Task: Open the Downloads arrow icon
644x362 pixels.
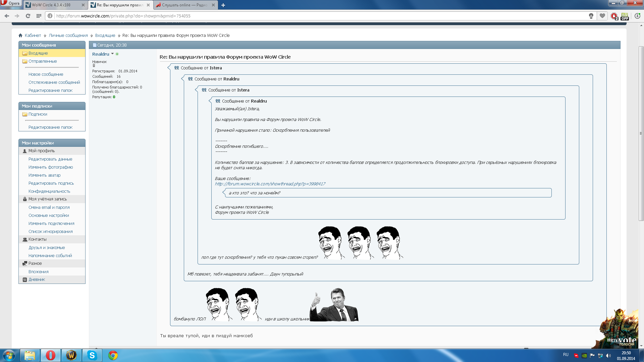Action: pyautogui.click(x=637, y=16)
